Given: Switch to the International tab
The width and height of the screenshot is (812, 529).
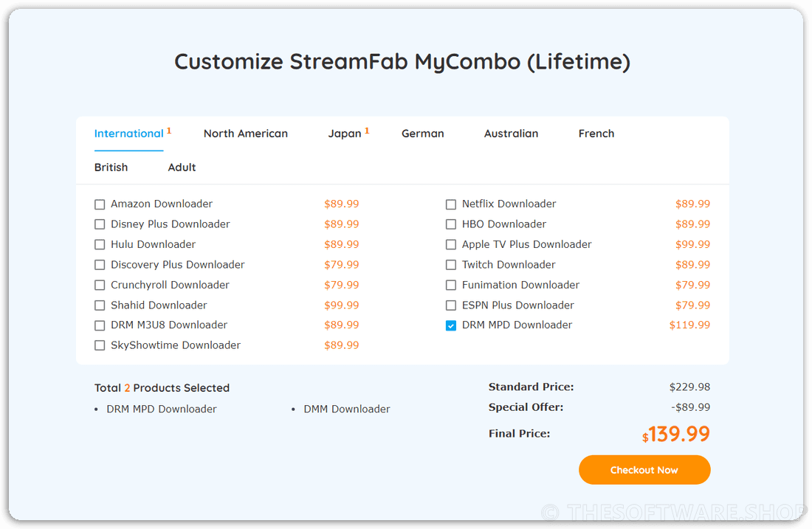Looking at the screenshot, I should coord(129,134).
